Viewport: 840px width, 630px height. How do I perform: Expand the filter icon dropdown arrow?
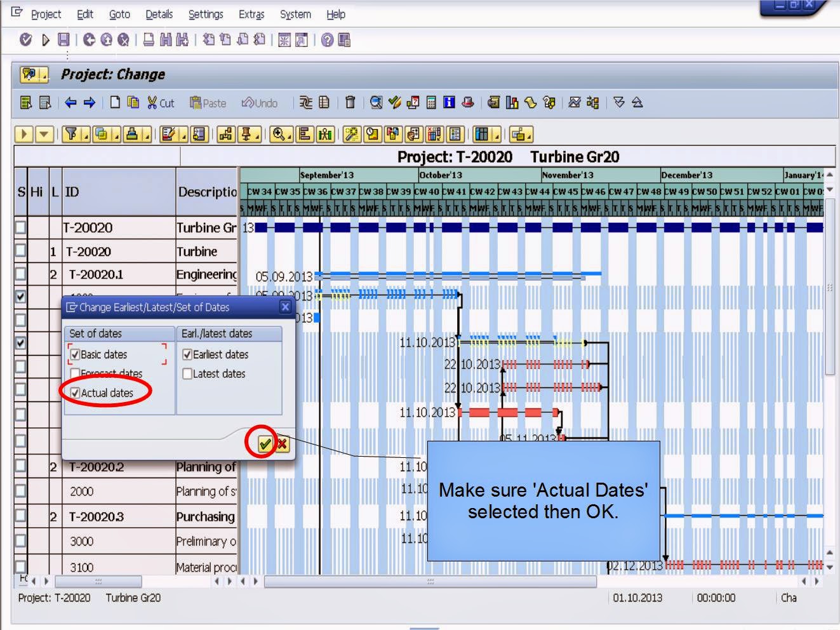pos(85,137)
